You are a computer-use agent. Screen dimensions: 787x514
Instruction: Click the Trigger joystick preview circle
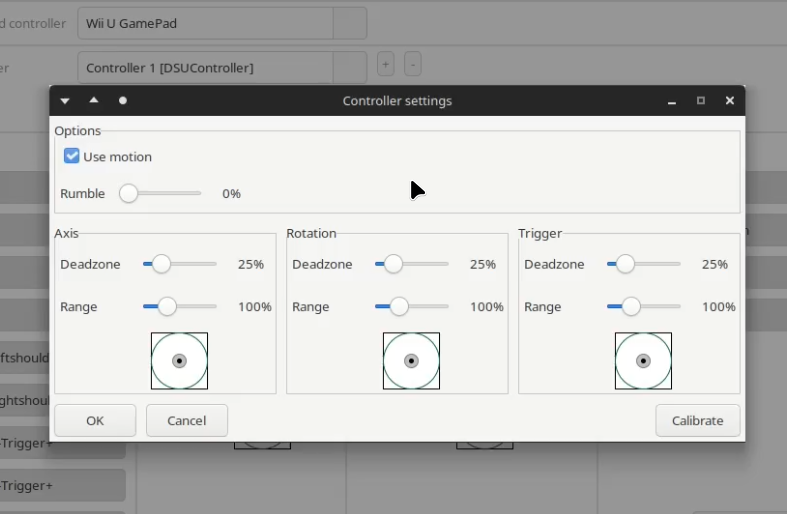tap(643, 361)
